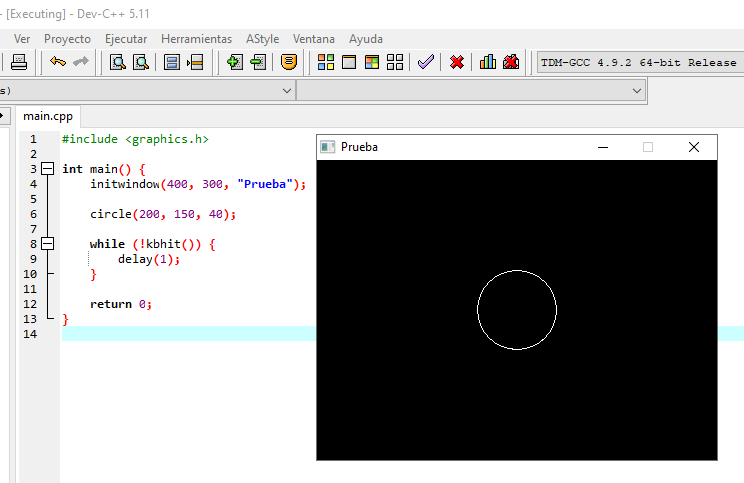
Task: Collapse the while loop fold at line 8
Action: click(x=47, y=244)
